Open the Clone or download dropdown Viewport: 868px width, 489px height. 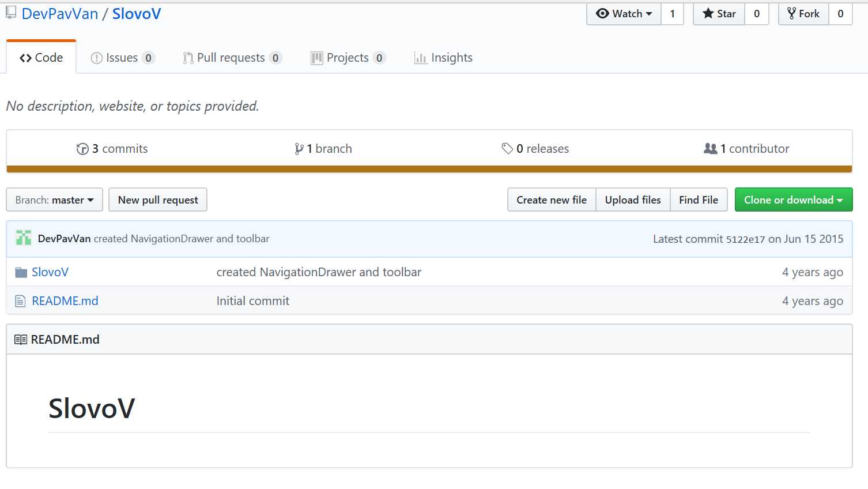(x=794, y=200)
